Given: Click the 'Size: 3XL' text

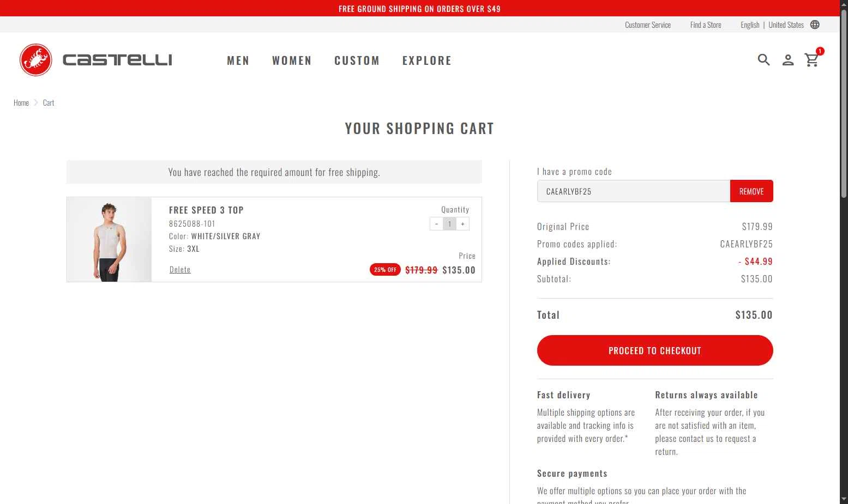Looking at the screenshot, I should click(184, 248).
